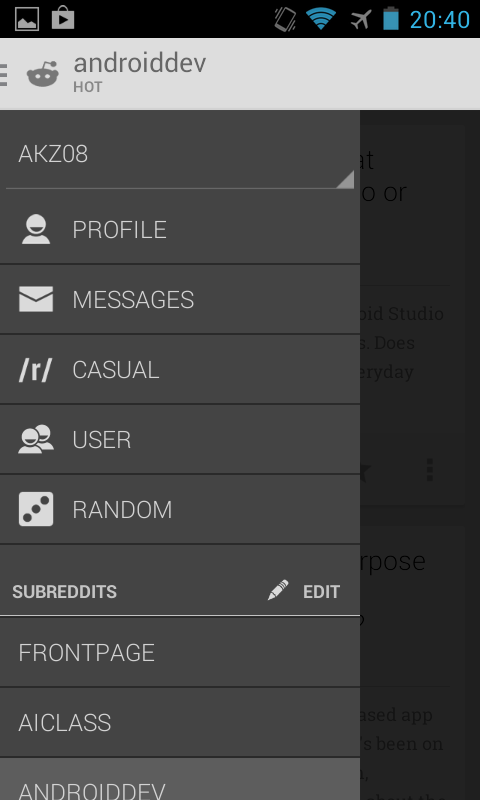480x800 pixels.
Task: Close drawer via hamburger menu icon
Action: click(x=4, y=74)
